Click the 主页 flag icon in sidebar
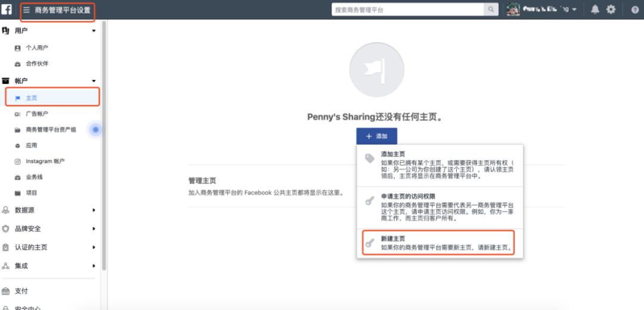The image size is (644, 310). pos(18,98)
